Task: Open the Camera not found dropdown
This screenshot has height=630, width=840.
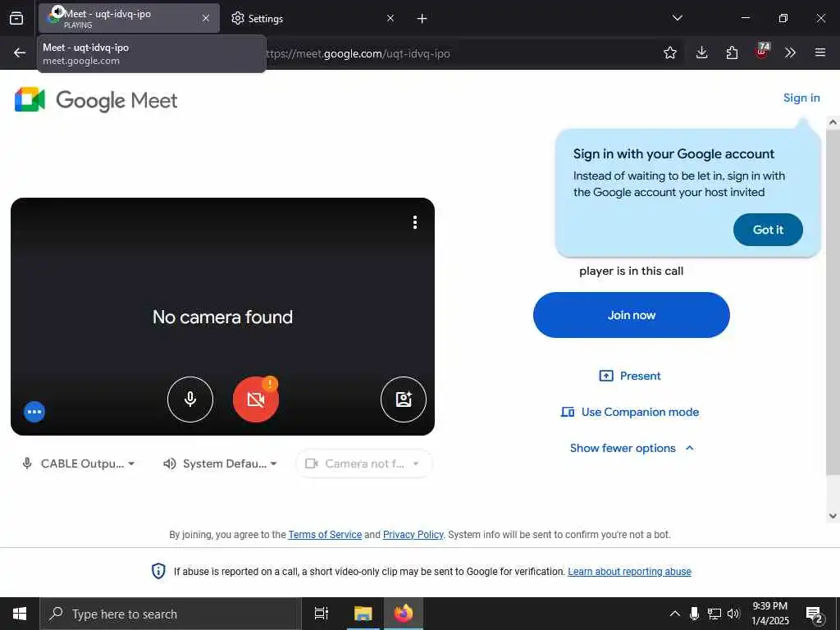Action: (363, 464)
